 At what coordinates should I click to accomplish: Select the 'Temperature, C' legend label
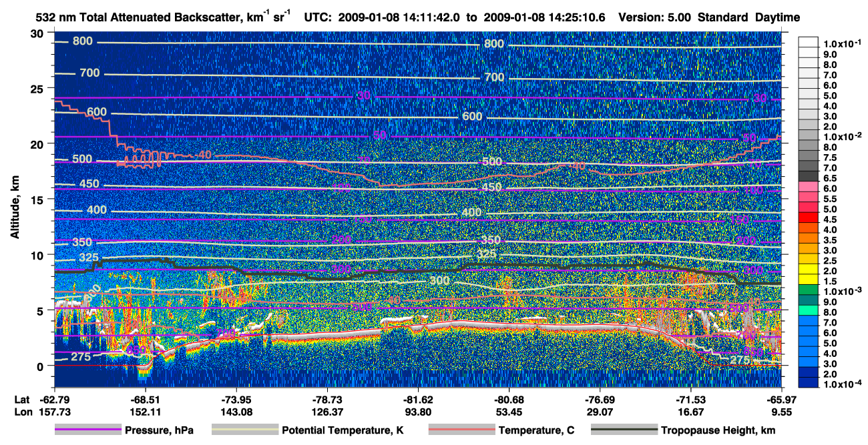click(x=536, y=431)
